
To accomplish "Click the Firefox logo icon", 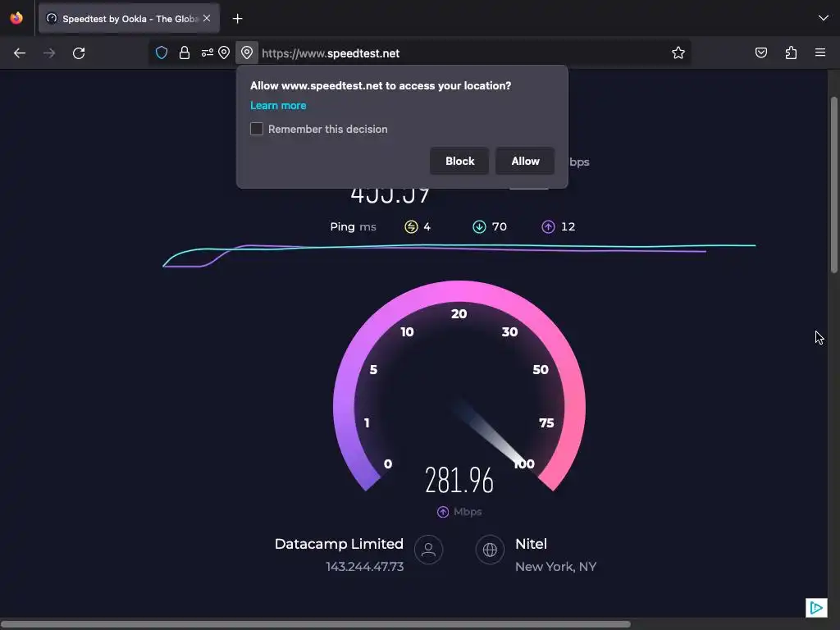I will click(16, 18).
